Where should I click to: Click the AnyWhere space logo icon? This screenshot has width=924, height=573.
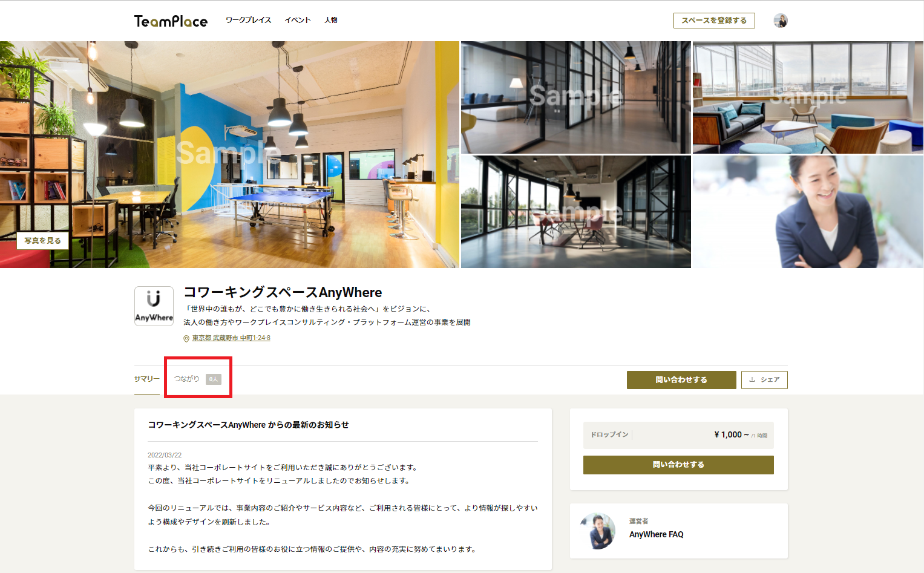pyautogui.click(x=154, y=306)
